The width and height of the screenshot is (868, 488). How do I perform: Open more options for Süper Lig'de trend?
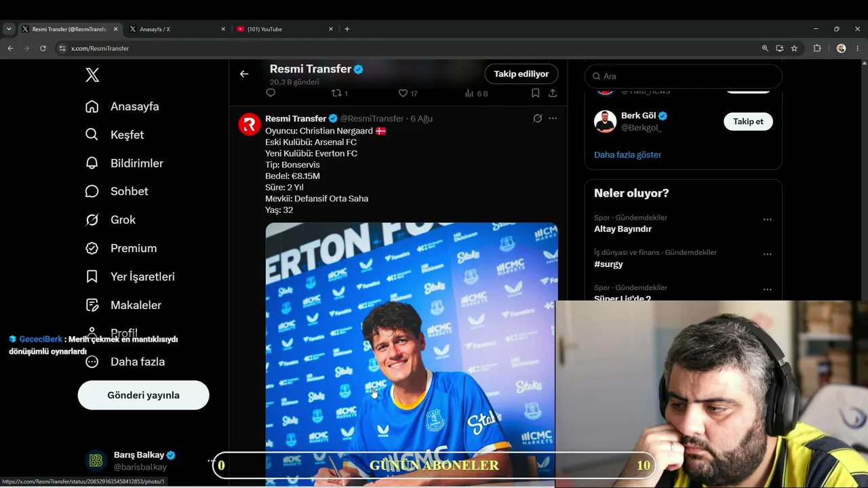point(767,290)
